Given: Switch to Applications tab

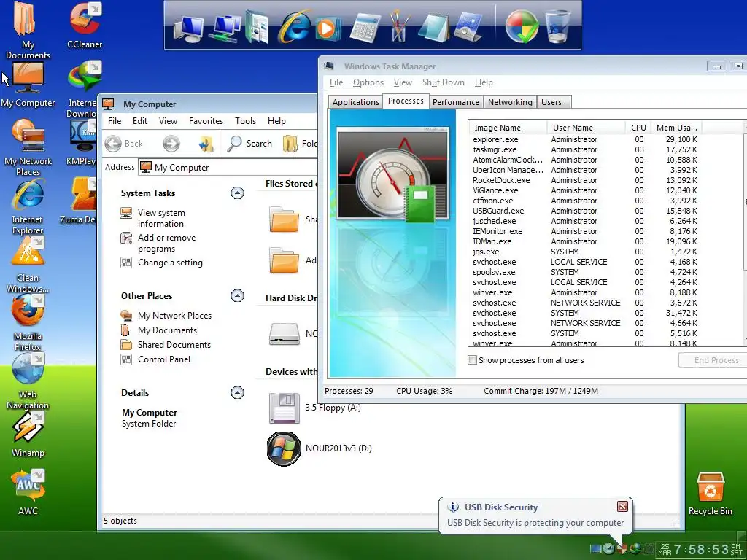Looking at the screenshot, I should (x=355, y=102).
